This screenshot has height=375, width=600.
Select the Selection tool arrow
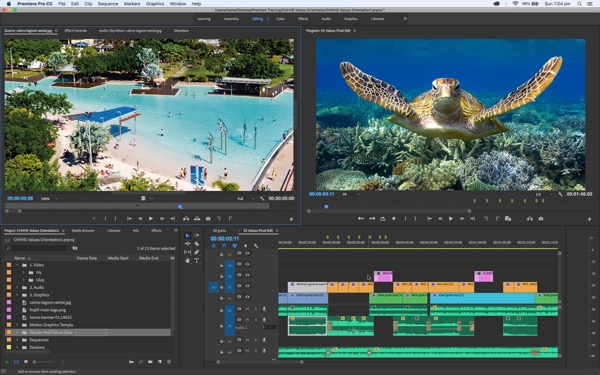click(188, 235)
